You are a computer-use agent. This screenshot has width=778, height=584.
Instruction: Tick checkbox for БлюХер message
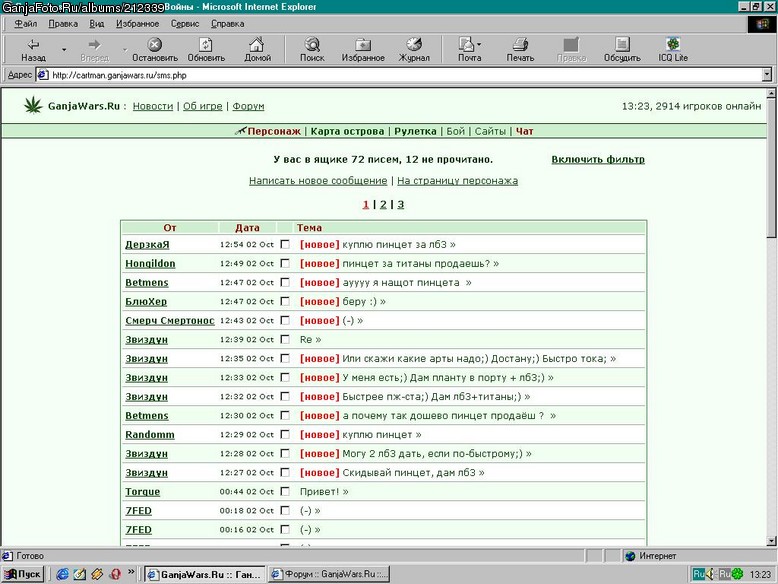[285, 301]
